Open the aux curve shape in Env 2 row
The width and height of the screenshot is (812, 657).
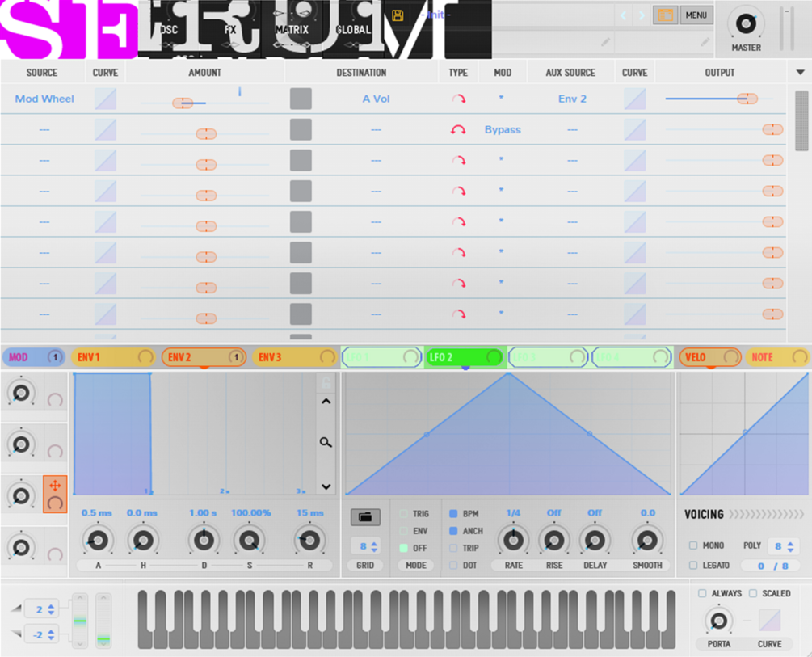pos(634,99)
